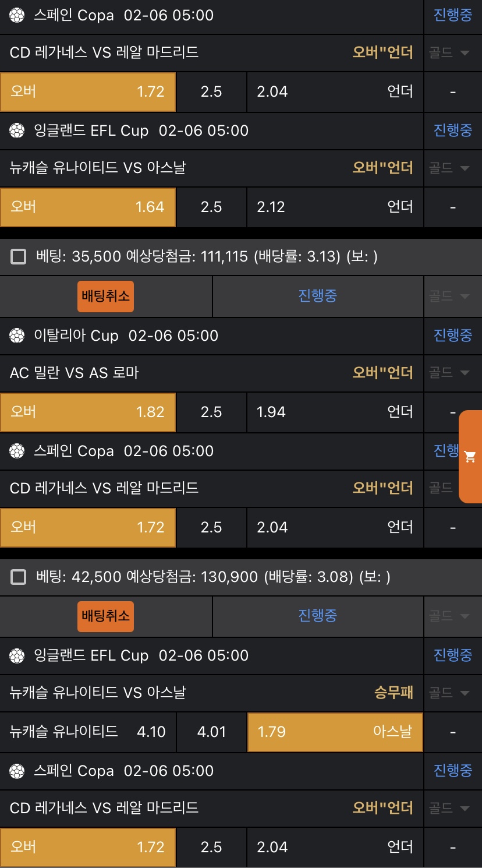Check the box for the 35,500 bet

tap(19, 256)
